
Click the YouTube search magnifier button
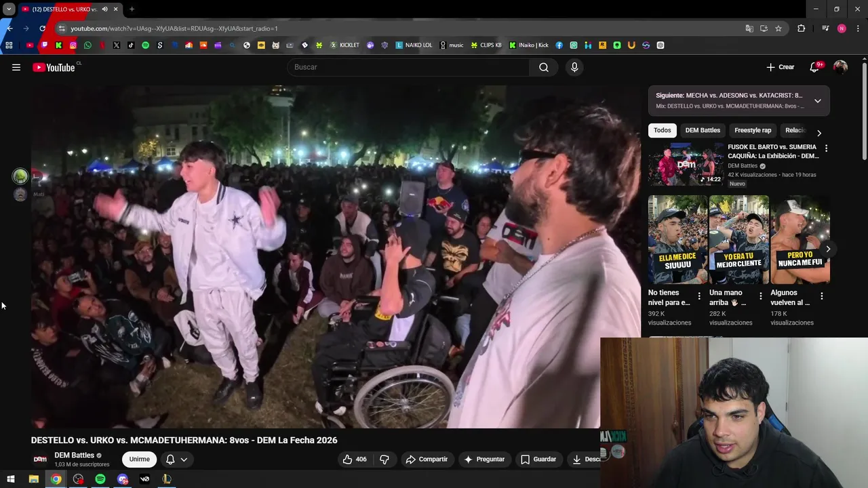coord(544,67)
